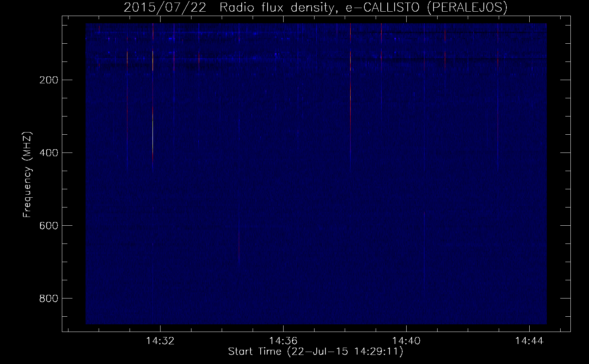Select the 800 frequency axis label
589x364 pixels.
[x=48, y=298]
